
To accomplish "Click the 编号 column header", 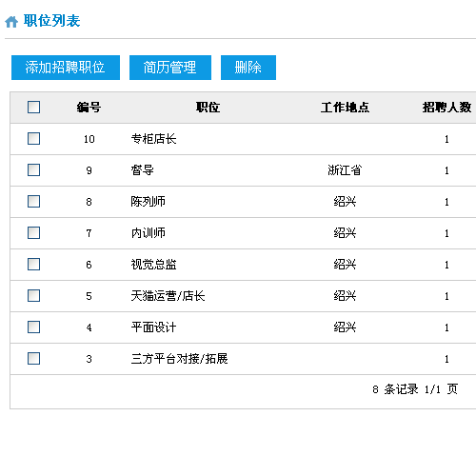I will coord(89,108).
